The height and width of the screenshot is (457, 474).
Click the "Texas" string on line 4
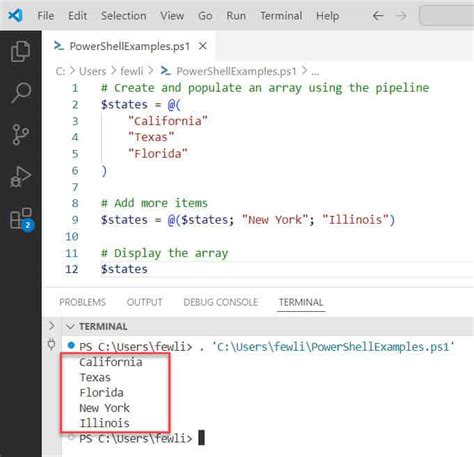[151, 137]
